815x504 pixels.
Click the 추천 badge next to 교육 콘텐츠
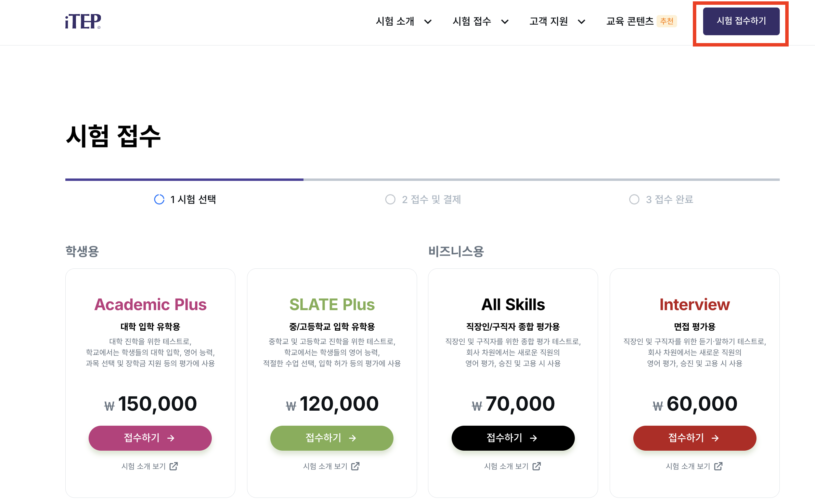[x=667, y=21]
